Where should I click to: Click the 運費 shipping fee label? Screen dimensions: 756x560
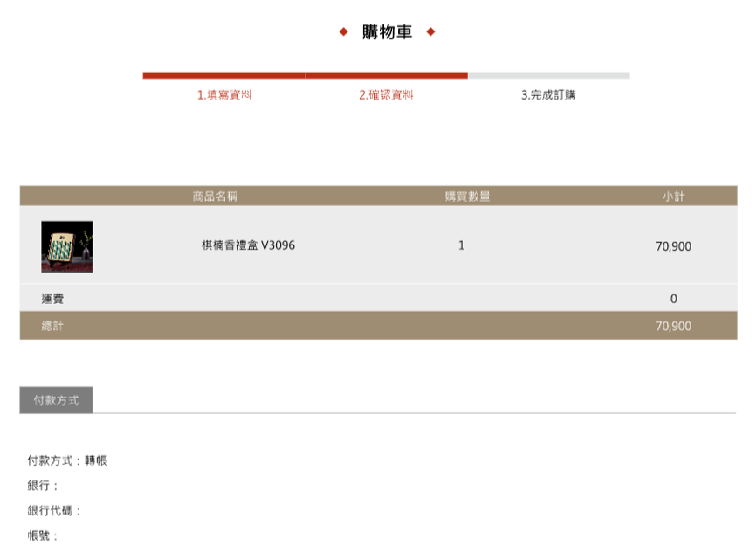(52, 299)
